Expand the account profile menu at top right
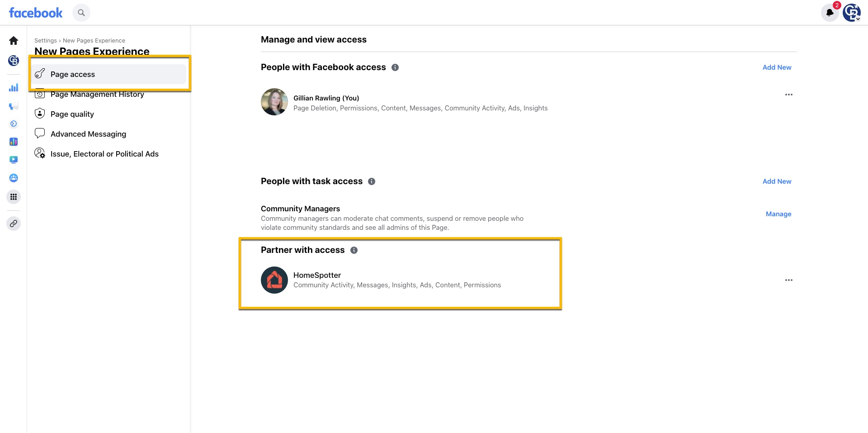The image size is (868, 433). pyautogui.click(x=852, y=13)
